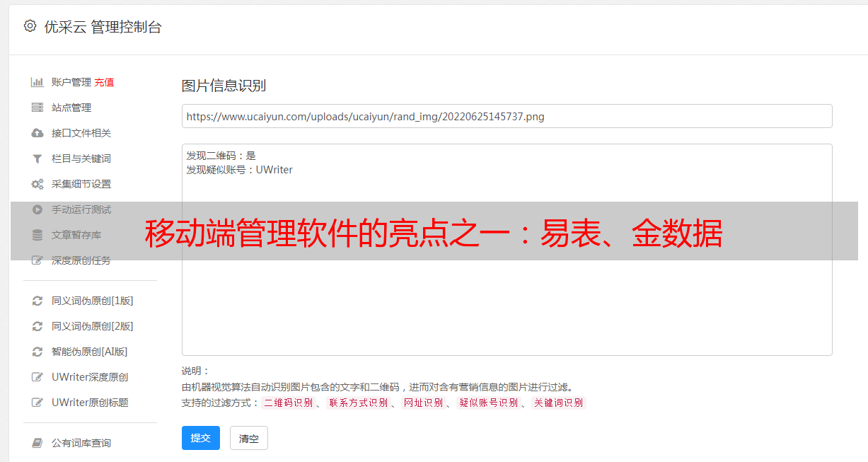Open 智能伪原创[AI版] page
This screenshot has height=462, width=868.
(90, 352)
